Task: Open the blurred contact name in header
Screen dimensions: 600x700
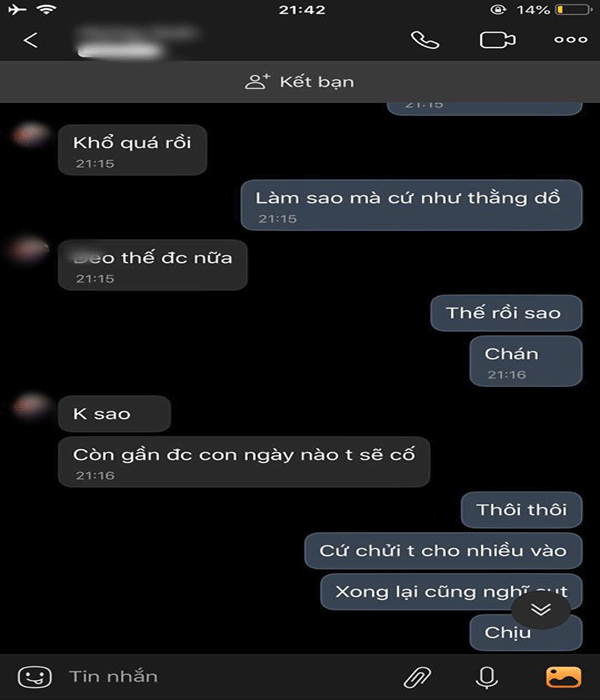Action: click(x=136, y=41)
